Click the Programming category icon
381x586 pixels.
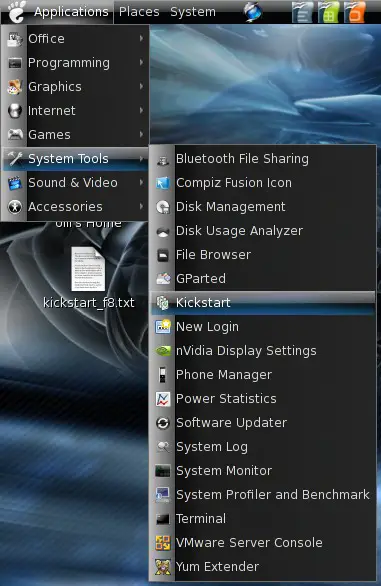click(x=15, y=63)
